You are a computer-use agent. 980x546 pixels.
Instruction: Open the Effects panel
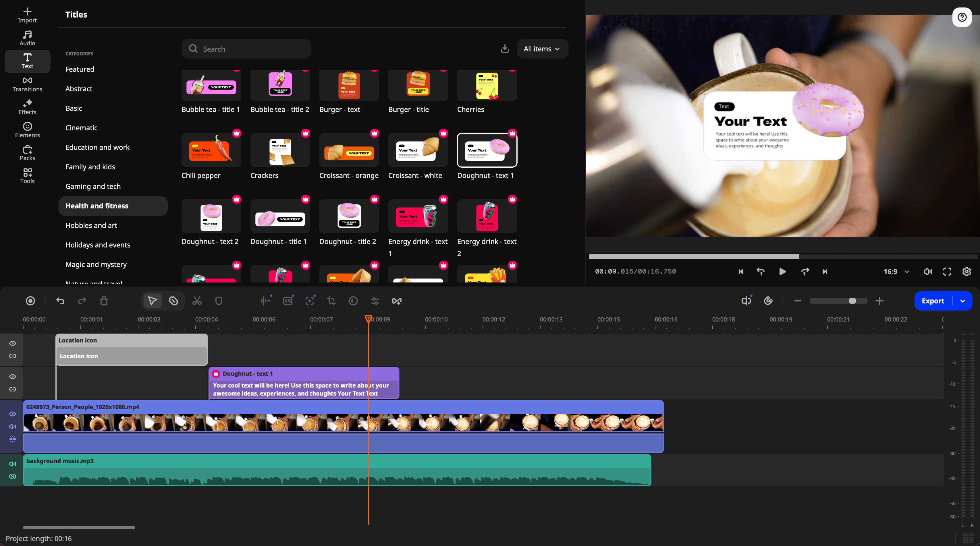coord(27,107)
